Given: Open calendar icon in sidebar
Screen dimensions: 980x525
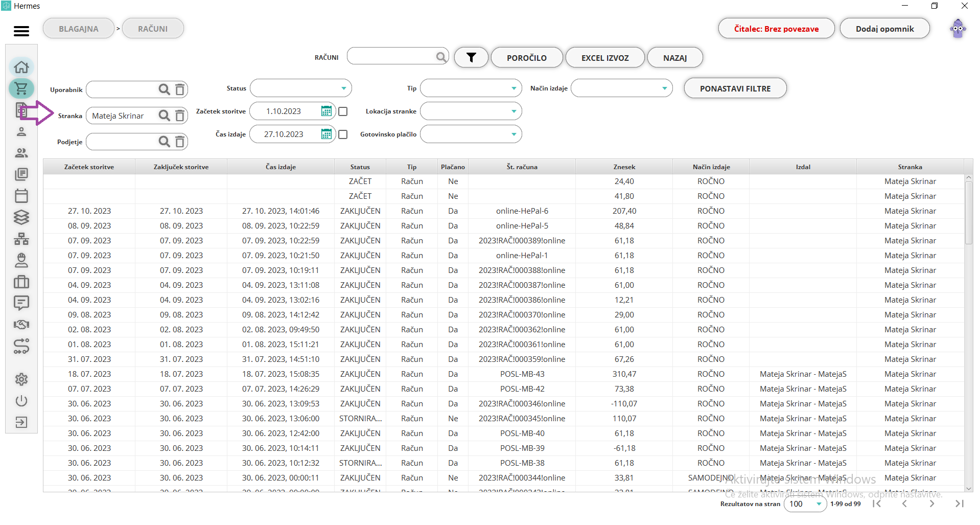Looking at the screenshot, I should tap(21, 196).
